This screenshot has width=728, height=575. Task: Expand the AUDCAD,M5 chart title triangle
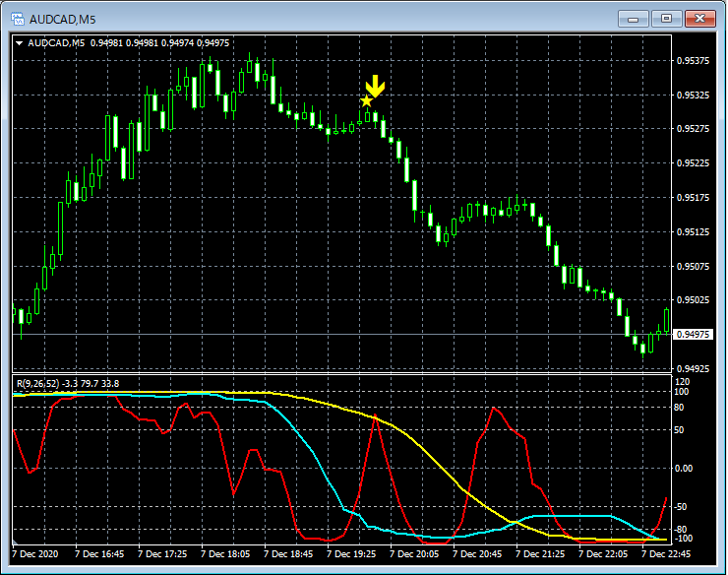coord(20,43)
